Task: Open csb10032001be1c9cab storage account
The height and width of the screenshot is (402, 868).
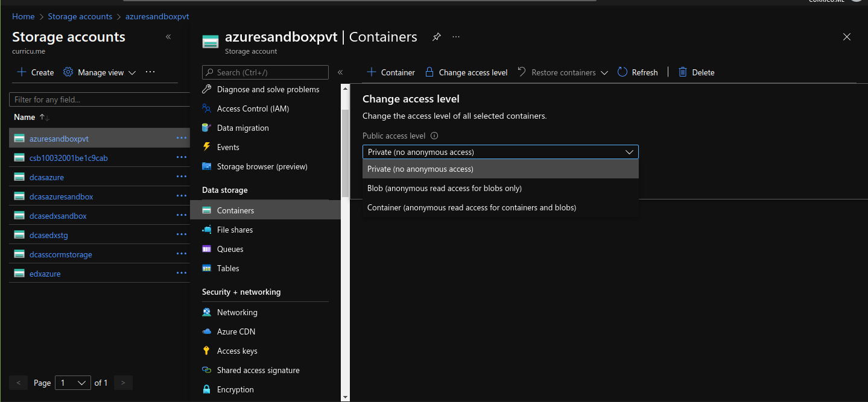Action: tap(69, 158)
